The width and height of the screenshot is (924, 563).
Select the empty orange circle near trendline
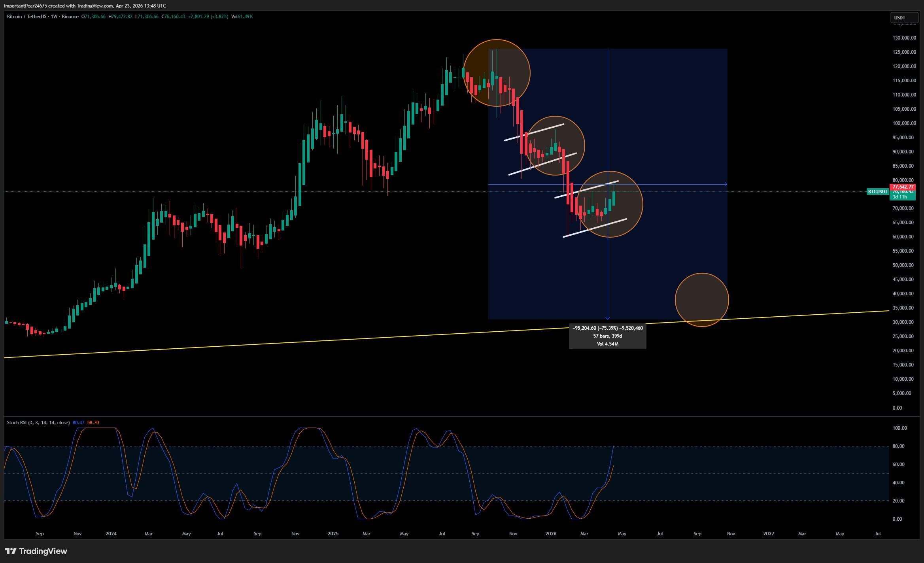click(702, 300)
